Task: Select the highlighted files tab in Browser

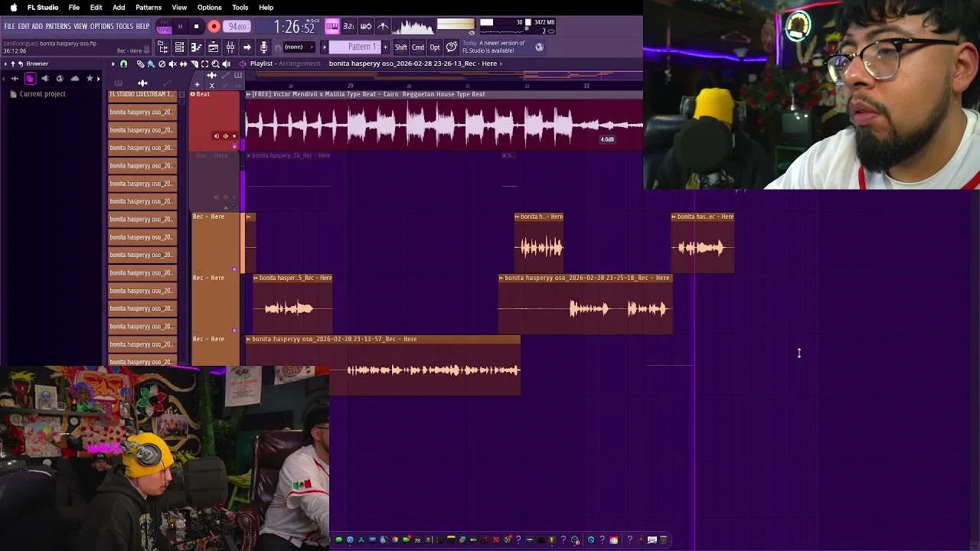Action: pyautogui.click(x=30, y=79)
